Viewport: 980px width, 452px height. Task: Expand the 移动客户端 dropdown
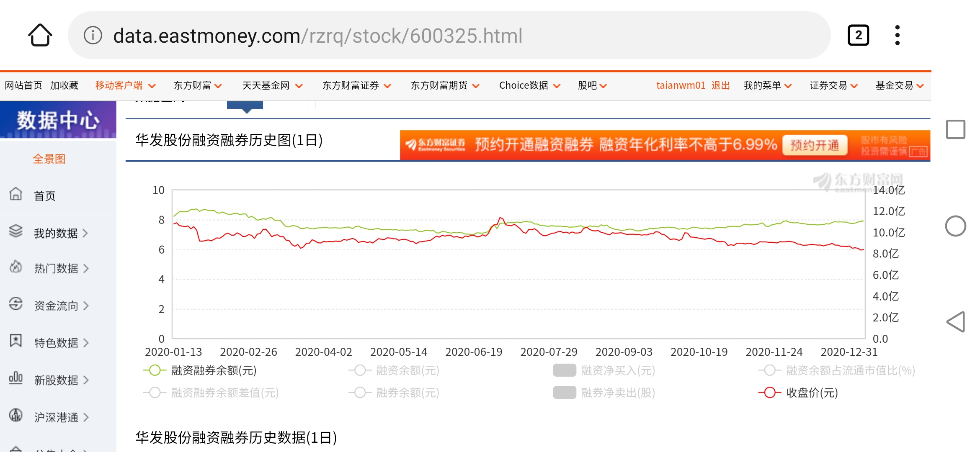[x=125, y=85]
